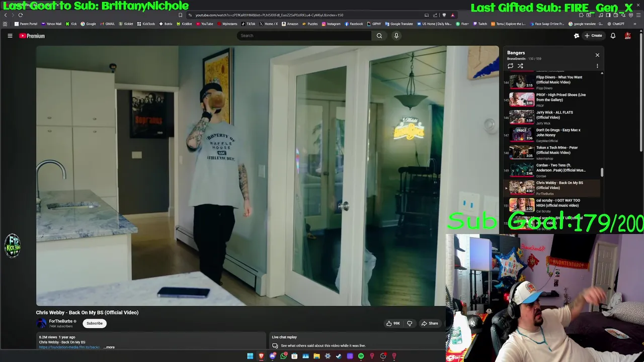The width and height of the screenshot is (644, 362).
Task: Open the Kick bookmark
Action: [71, 24]
